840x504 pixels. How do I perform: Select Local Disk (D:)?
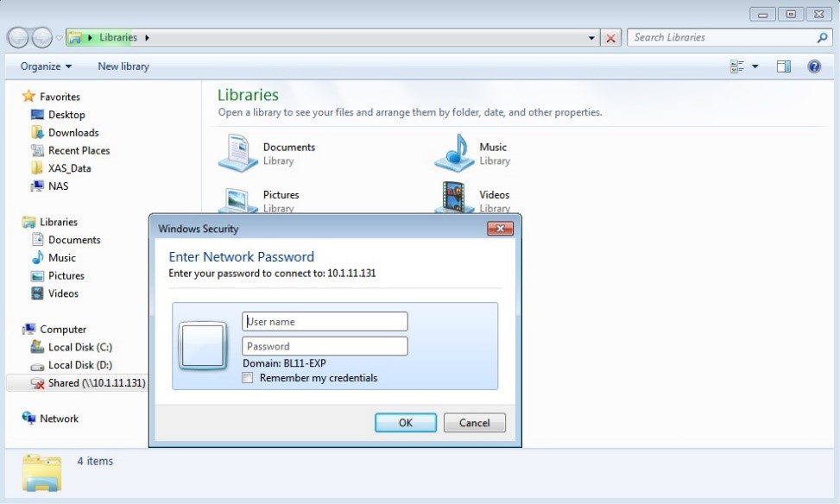tap(79, 365)
